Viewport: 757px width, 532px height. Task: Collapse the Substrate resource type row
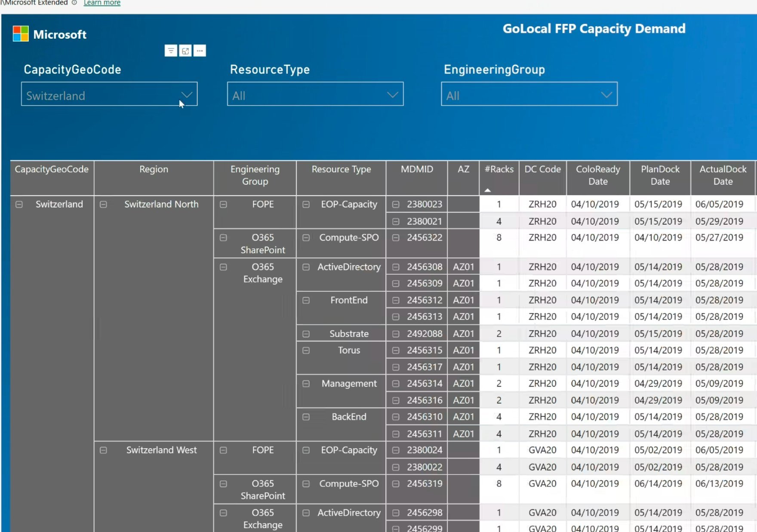(306, 333)
